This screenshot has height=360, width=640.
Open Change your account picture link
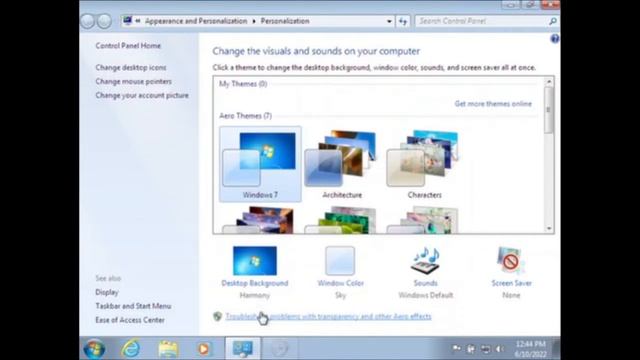pos(142,96)
